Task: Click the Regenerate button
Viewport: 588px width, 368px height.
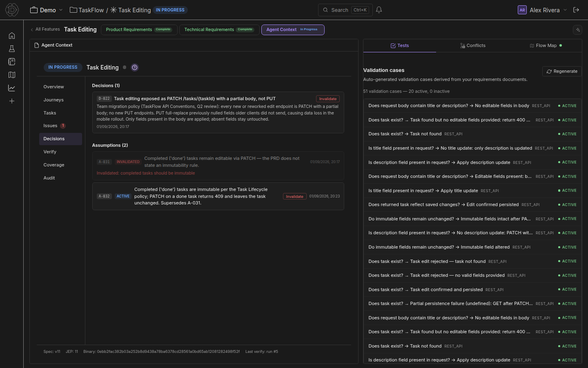Action: 562,71
